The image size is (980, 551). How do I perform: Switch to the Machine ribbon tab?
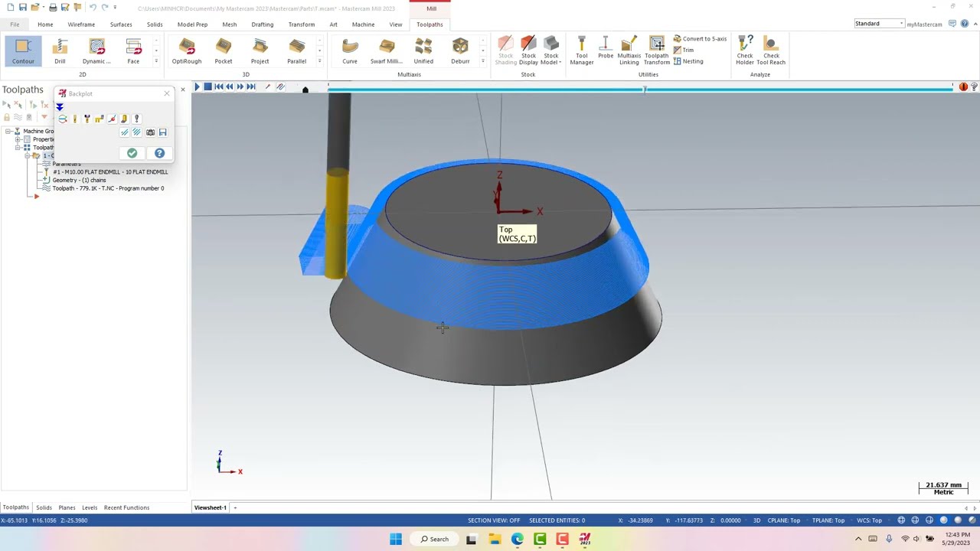click(x=363, y=24)
